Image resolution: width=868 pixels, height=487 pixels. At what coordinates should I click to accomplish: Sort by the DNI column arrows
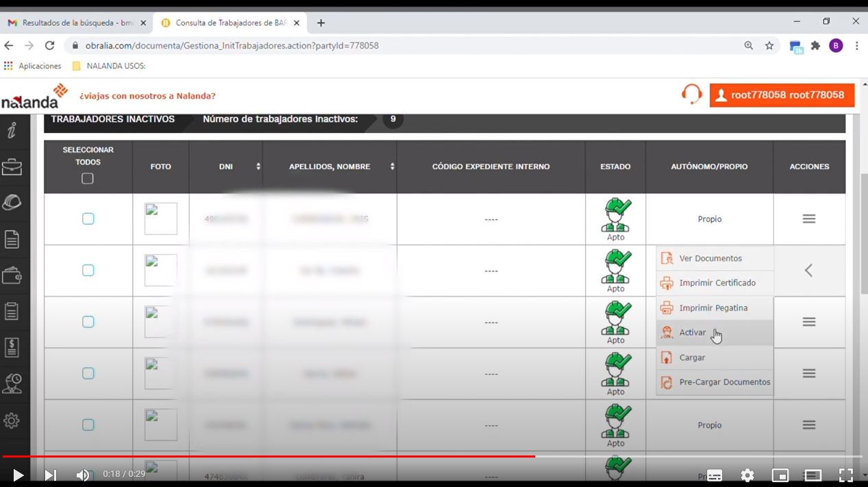coord(258,166)
